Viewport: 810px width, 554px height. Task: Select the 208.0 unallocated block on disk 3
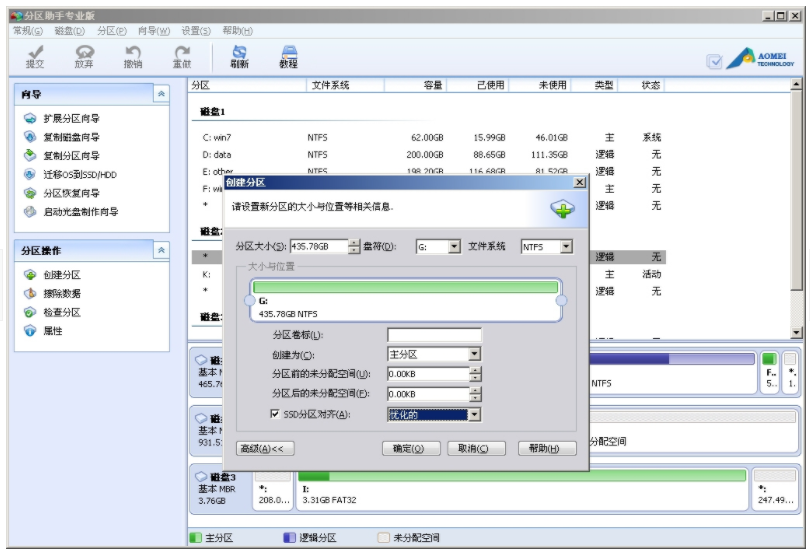[273, 489]
